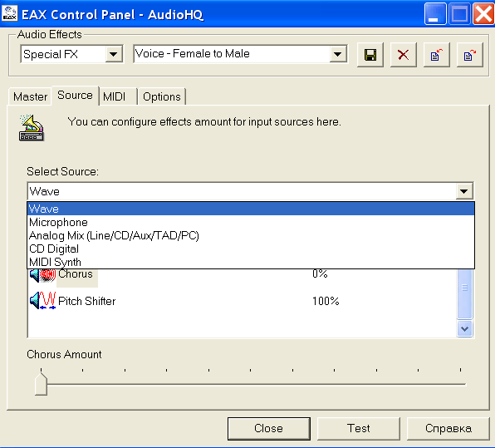Image resolution: width=495 pixels, height=448 pixels.
Task: Click the import preset icon with the red left arrow
Action: tap(437, 55)
